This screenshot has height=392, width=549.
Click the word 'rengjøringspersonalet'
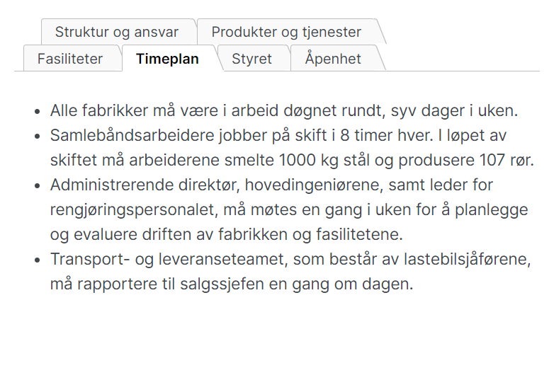134,210
